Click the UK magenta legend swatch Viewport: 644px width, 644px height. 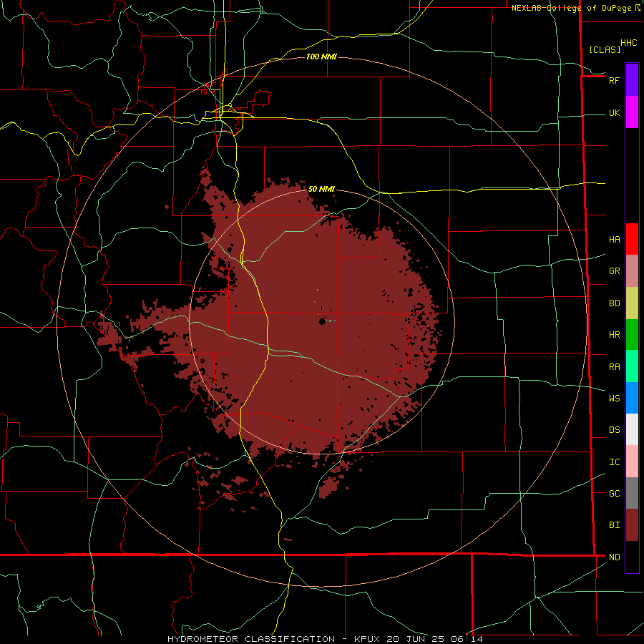[632, 112]
